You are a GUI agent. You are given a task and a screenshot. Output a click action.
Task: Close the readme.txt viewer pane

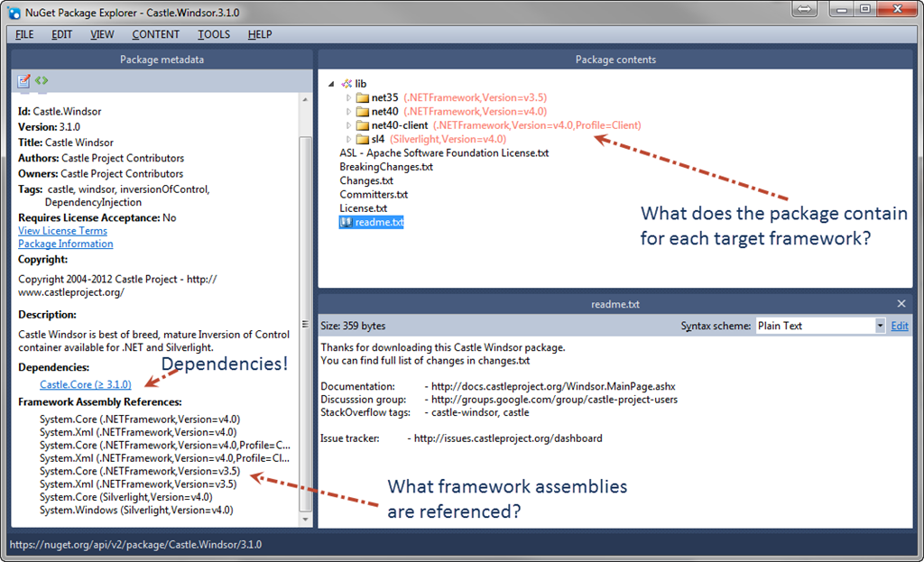tap(901, 304)
